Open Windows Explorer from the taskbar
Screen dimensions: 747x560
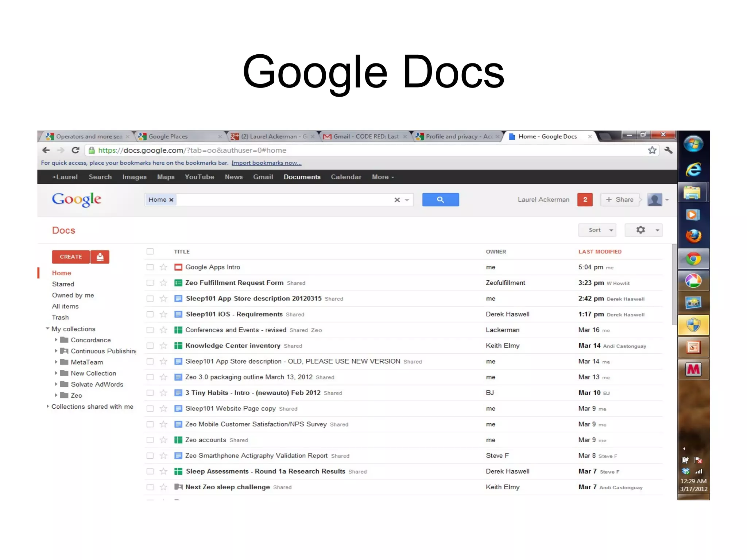693,193
